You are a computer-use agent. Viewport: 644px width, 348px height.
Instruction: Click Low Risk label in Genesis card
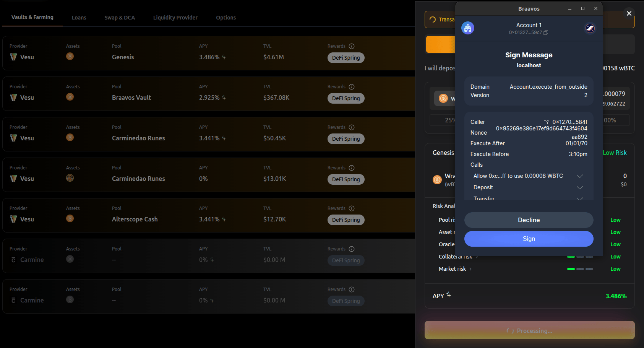tap(615, 153)
